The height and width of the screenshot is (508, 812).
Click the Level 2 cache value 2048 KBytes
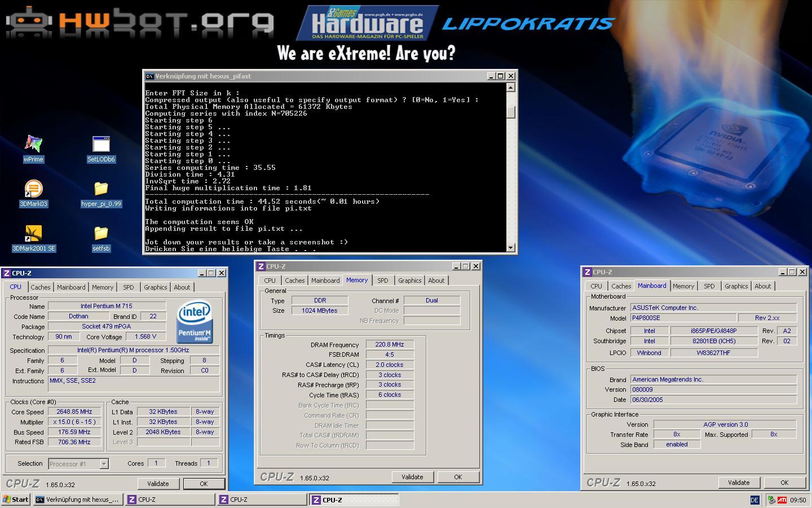[163, 432]
